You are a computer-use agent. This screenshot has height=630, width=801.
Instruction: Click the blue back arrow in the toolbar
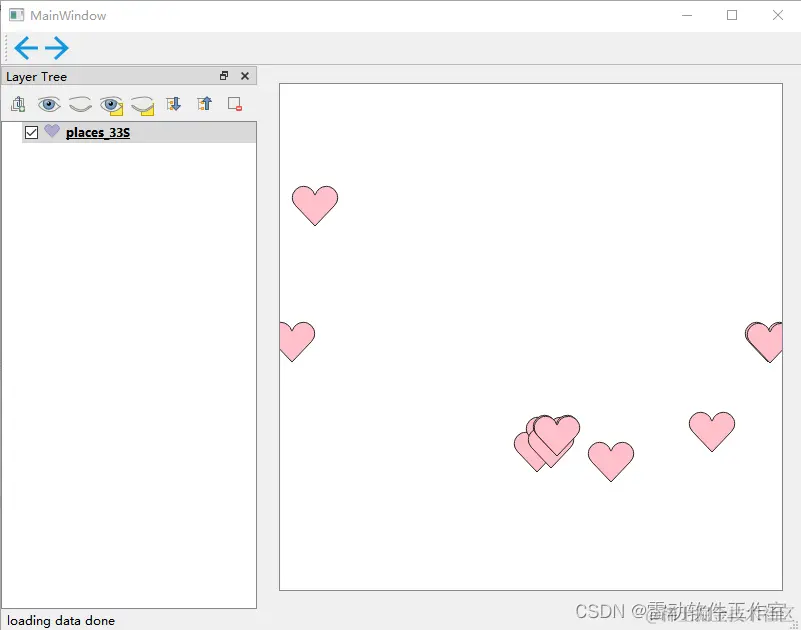(x=26, y=47)
